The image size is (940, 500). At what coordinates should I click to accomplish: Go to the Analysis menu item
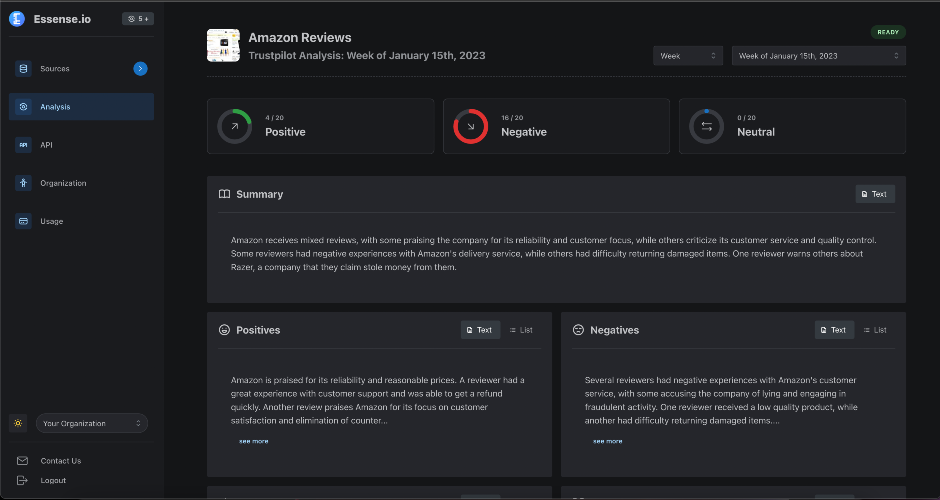pos(82,107)
